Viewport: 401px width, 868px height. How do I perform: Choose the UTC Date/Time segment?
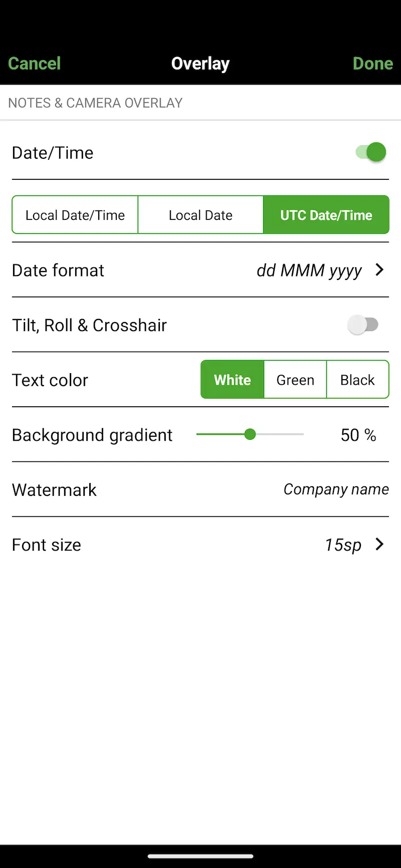tap(326, 215)
